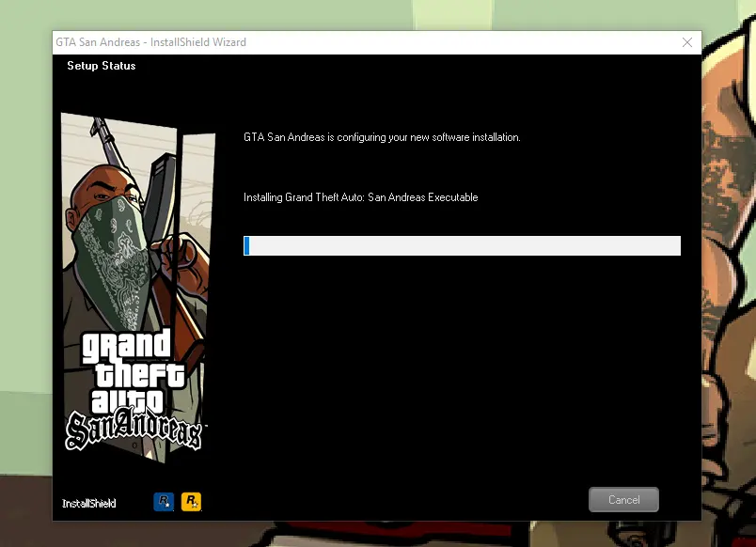Cancel the GTA San Andreas installation
The image size is (756, 547).
click(623, 500)
